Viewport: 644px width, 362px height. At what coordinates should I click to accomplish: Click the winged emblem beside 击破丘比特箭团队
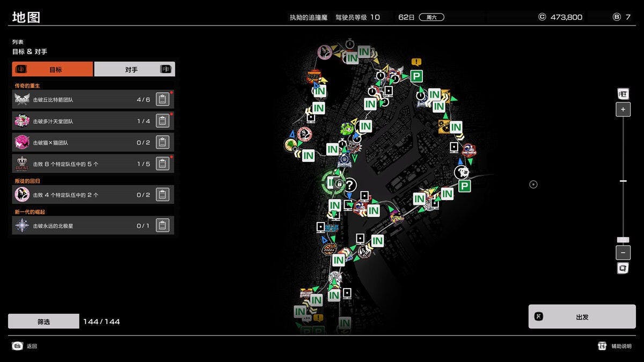click(22, 100)
